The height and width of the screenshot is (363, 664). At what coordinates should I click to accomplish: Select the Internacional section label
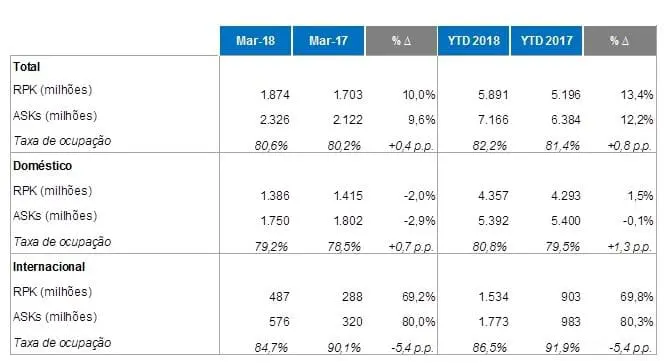tap(49, 267)
